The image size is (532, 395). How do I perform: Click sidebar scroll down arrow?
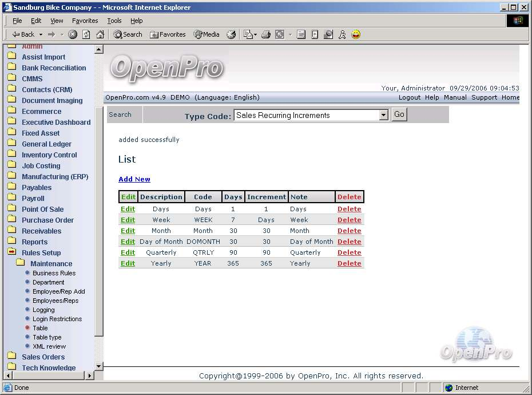tap(98, 366)
